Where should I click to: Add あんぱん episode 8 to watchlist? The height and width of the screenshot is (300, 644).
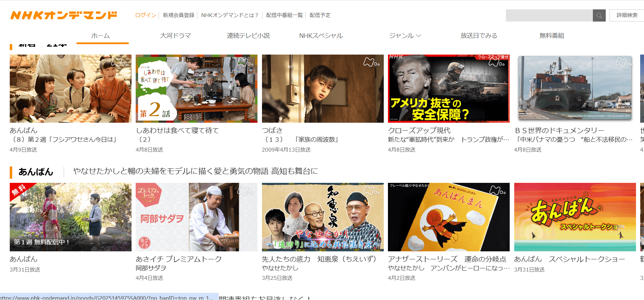pos(120,62)
